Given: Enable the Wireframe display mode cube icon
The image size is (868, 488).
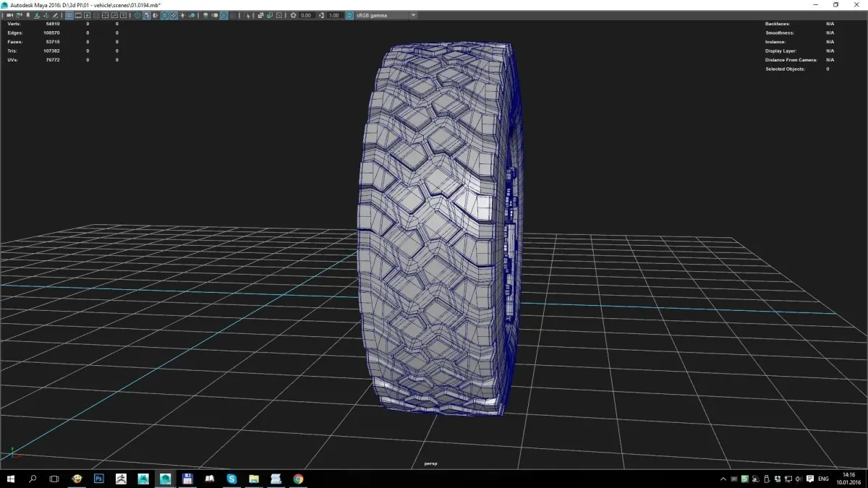Looking at the screenshot, I should [137, 15].
